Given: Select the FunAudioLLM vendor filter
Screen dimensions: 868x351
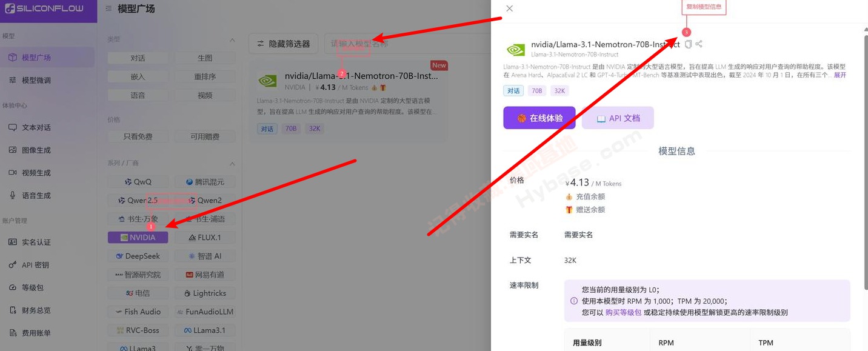Looking at the screenshot, I should (205, 312).
